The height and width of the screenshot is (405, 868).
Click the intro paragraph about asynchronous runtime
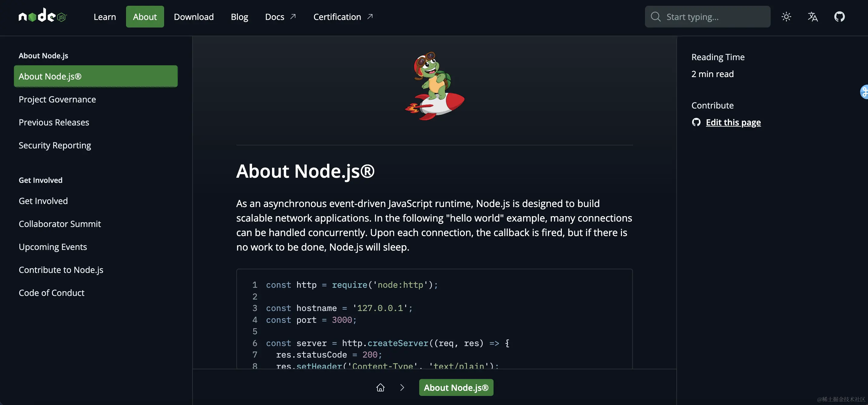point(434,225)
